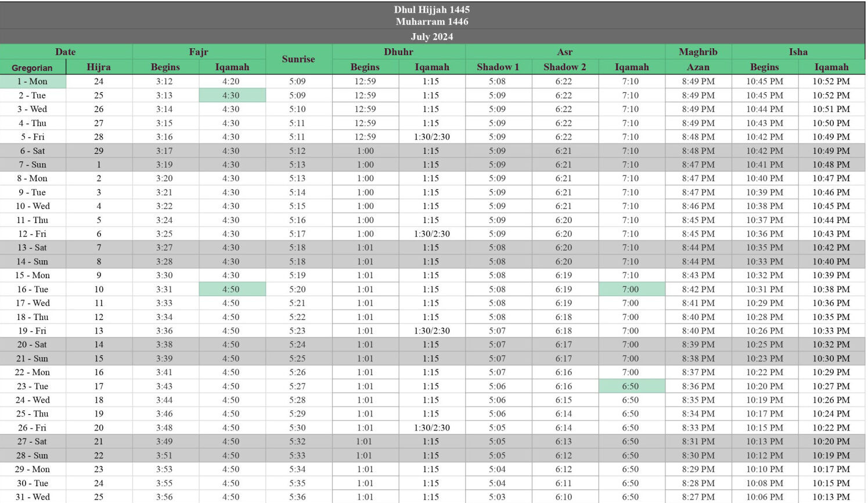Select Sunrise 5:34 on 29 - Mon

[x=298, y=469]
